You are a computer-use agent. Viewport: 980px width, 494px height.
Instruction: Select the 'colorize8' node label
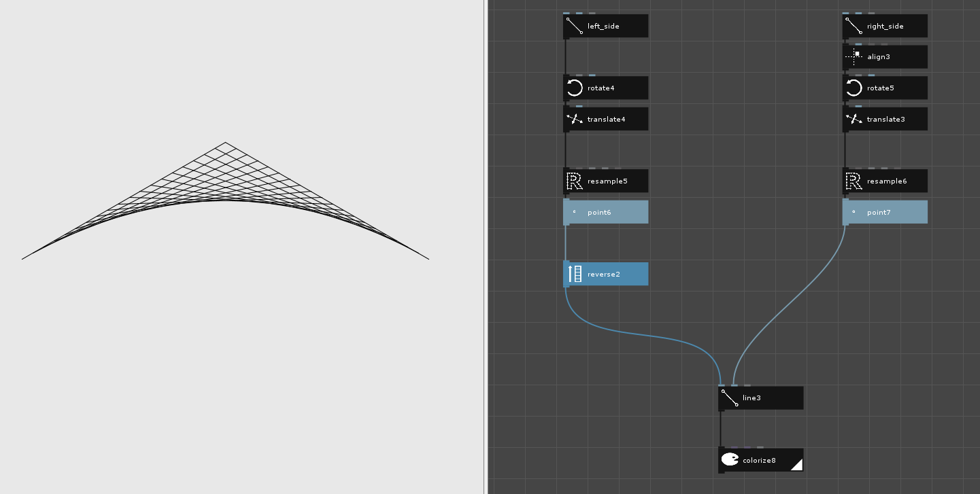[759, 460]
